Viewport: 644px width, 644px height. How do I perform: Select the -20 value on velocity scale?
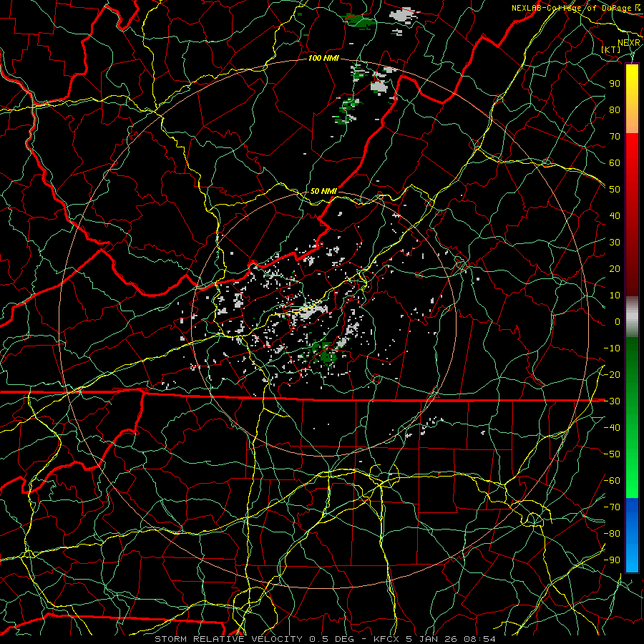(612, 375)
